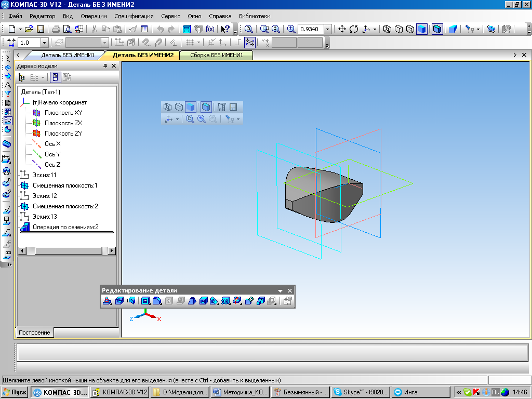
Task: Open the Skype taskbar button
Action: point(361,392)
